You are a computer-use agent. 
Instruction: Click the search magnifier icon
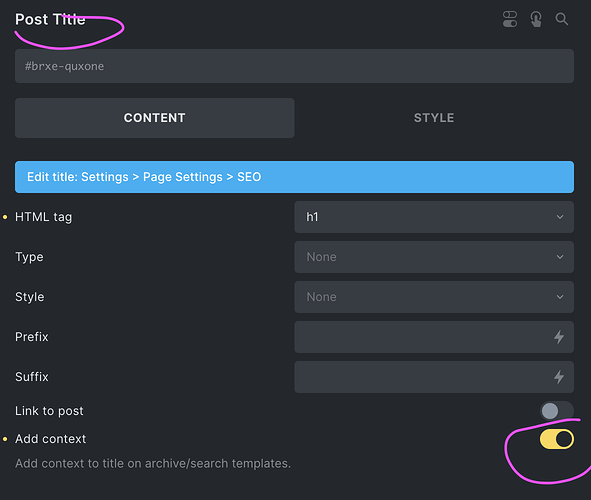562,19
